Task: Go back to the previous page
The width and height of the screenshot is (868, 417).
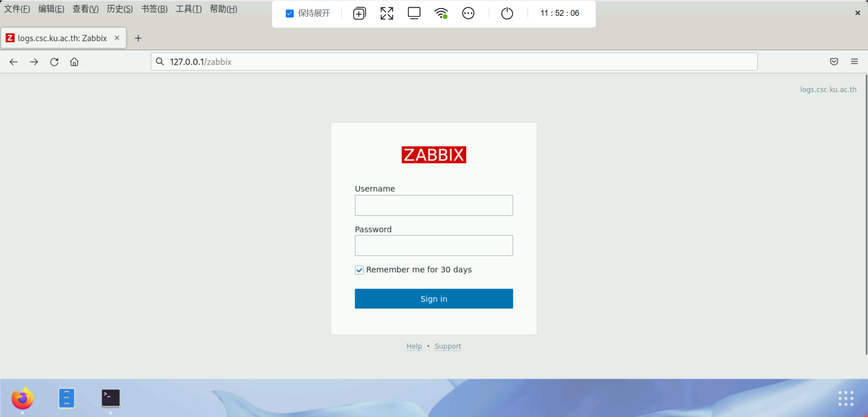Action: coord(14,62)
